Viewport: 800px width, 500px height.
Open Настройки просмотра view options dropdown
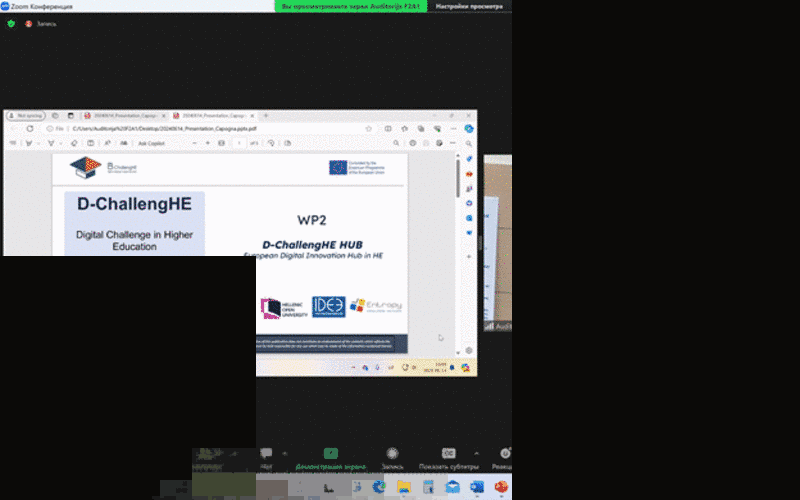point(469,6)
